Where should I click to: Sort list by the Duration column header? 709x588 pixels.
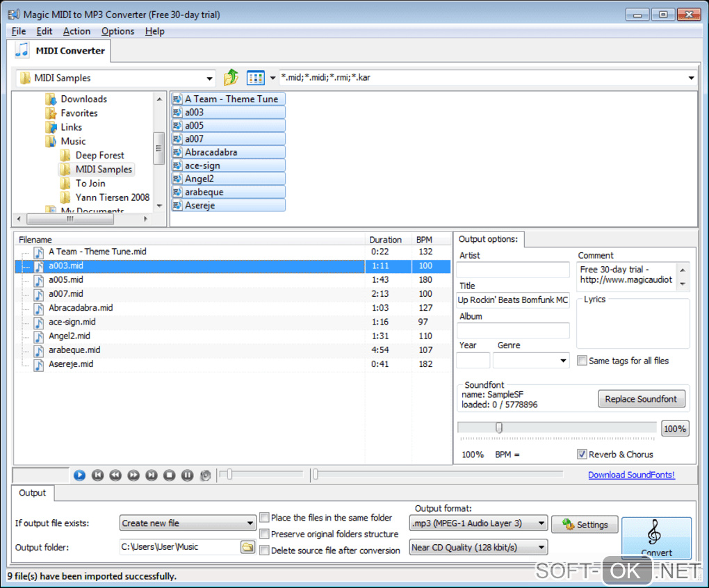(388, 240)
